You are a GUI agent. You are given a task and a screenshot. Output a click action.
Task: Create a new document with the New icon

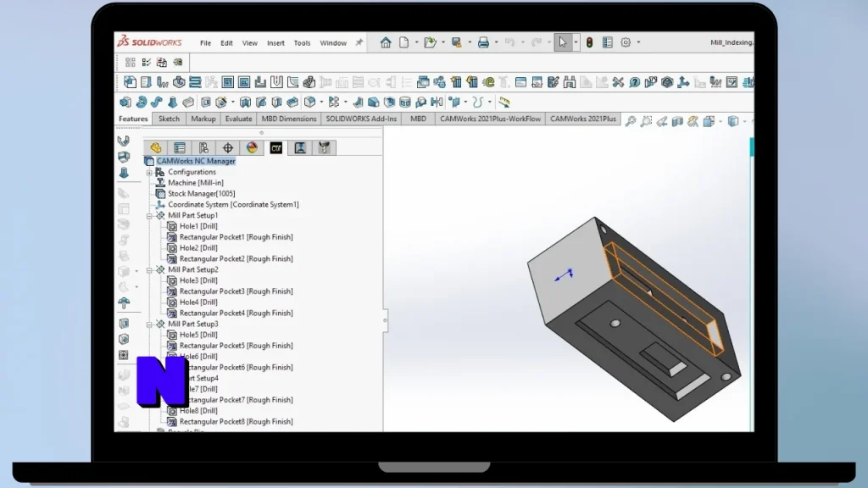(x=404, y=42)
